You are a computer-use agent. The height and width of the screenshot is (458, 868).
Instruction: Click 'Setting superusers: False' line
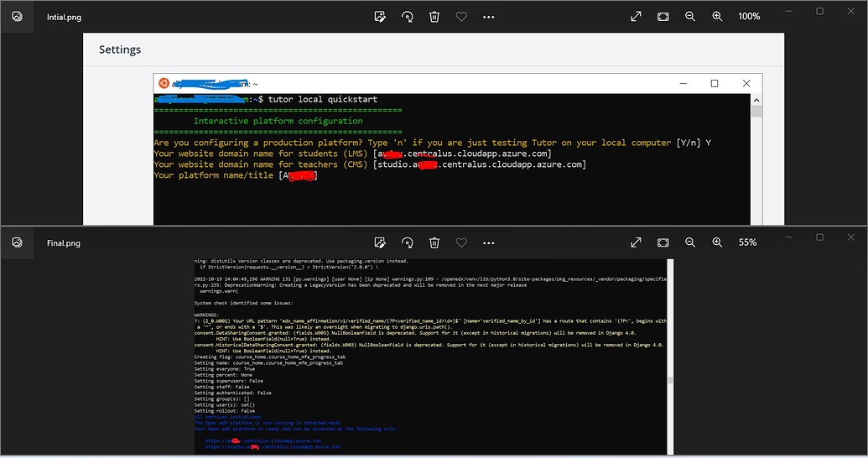click(x=229, y=381)
